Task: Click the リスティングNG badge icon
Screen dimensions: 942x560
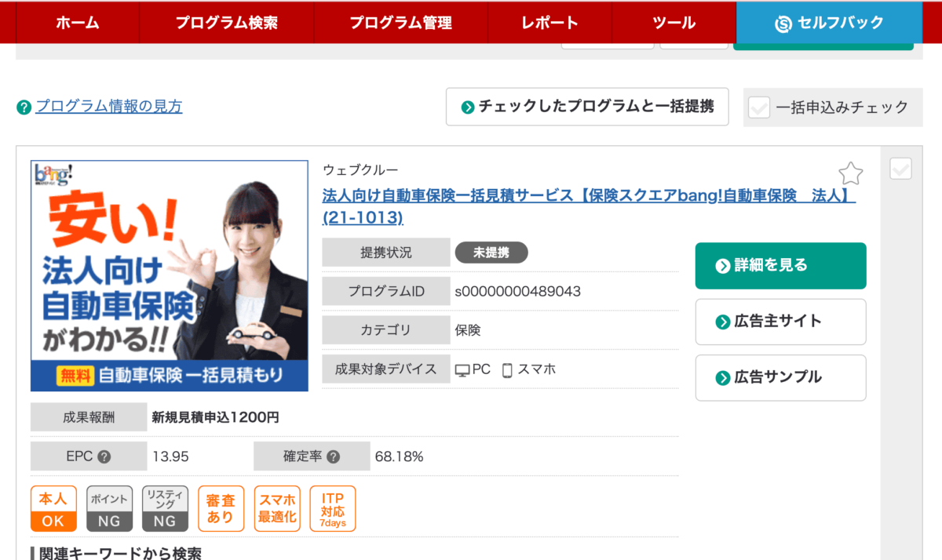Action: click(166, 509)
